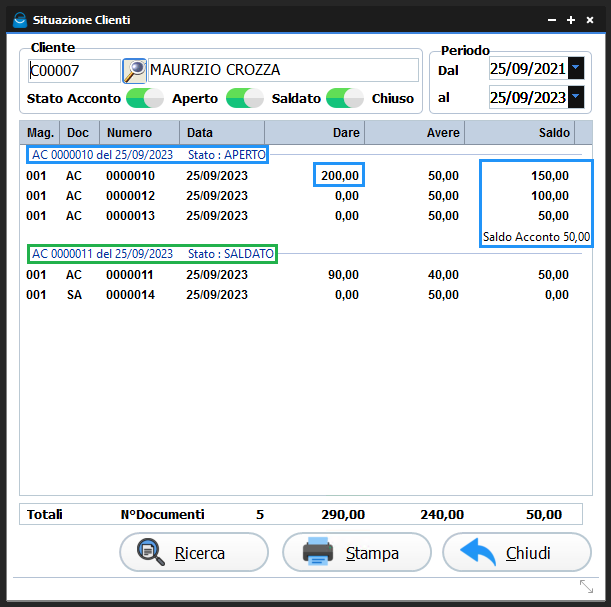Image resolution: width=611 pixels, height=607 pixels.
Task: Click the SA document type cell
Action: tap(74, 295)
